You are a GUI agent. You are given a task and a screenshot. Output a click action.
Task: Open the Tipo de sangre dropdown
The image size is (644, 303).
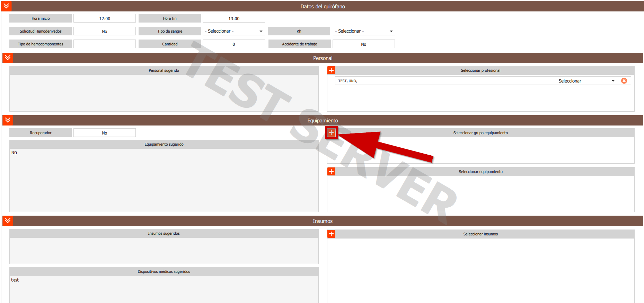point(233,31)
